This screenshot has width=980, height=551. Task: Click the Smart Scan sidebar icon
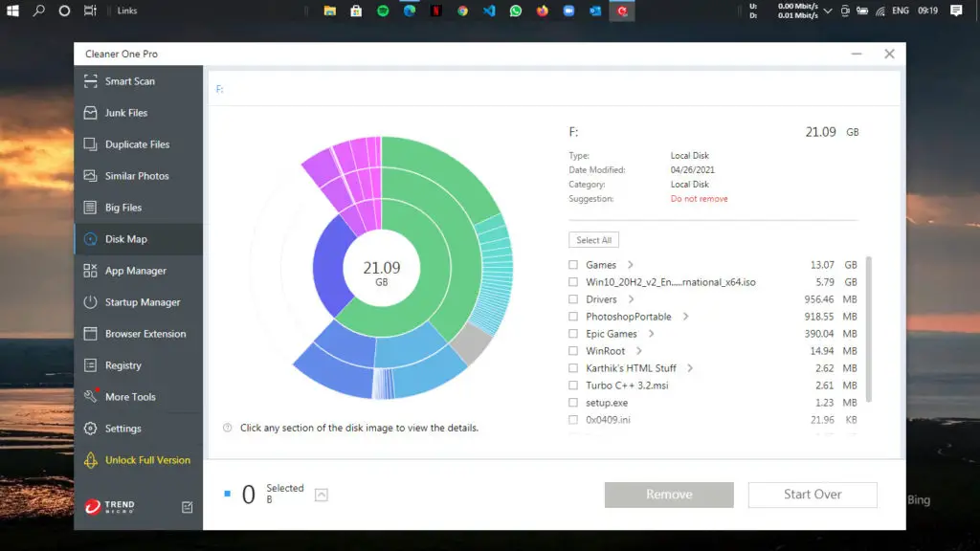coord(91,81)
